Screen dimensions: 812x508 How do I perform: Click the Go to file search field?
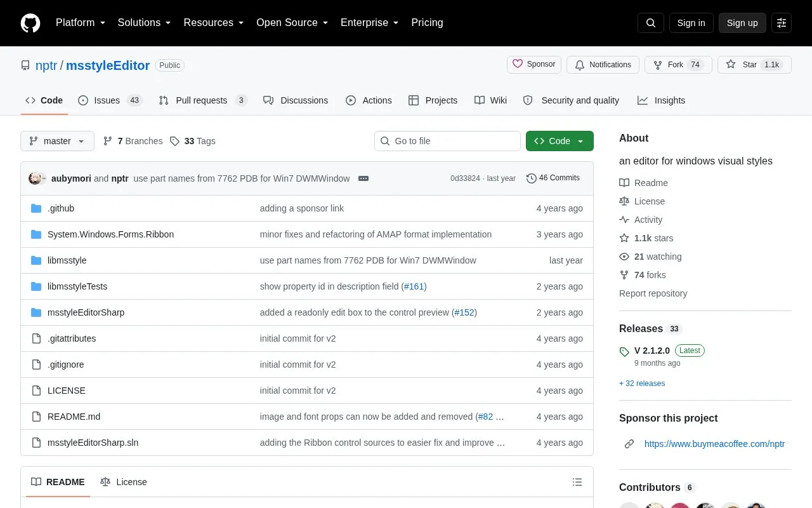tap(447, 141)
